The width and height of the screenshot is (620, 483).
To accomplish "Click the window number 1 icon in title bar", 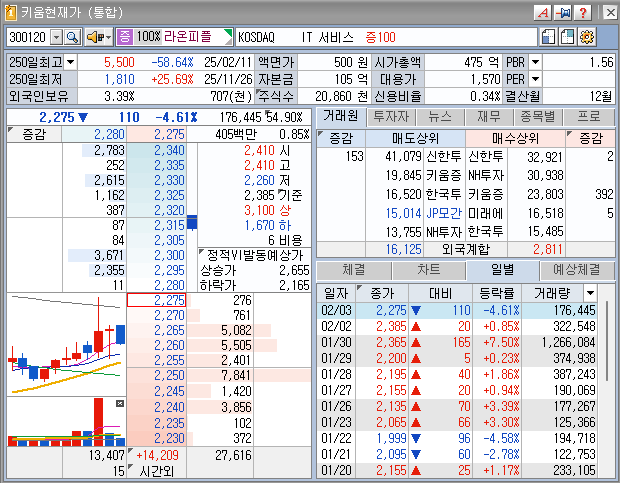I will pyautogui.click(x=11, y=13).
